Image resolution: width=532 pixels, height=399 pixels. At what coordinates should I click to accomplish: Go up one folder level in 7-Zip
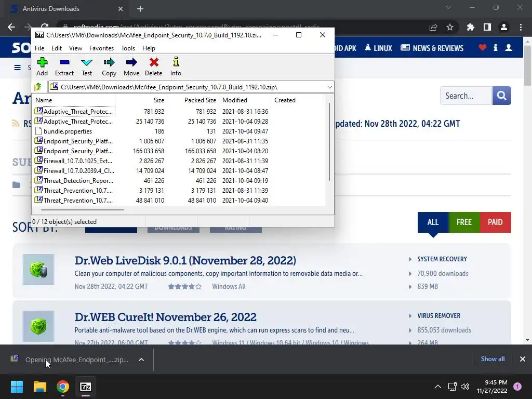coord(38,87)
